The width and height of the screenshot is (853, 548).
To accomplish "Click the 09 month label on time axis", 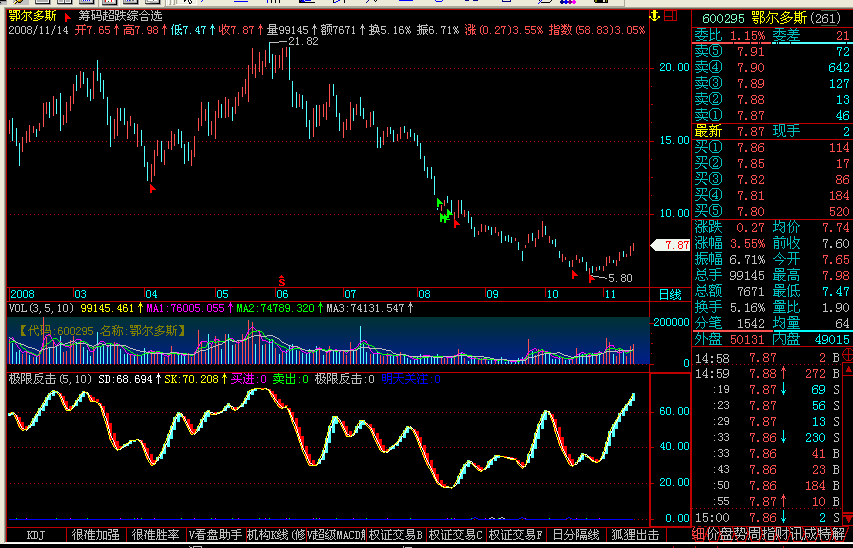I will 492,294.
